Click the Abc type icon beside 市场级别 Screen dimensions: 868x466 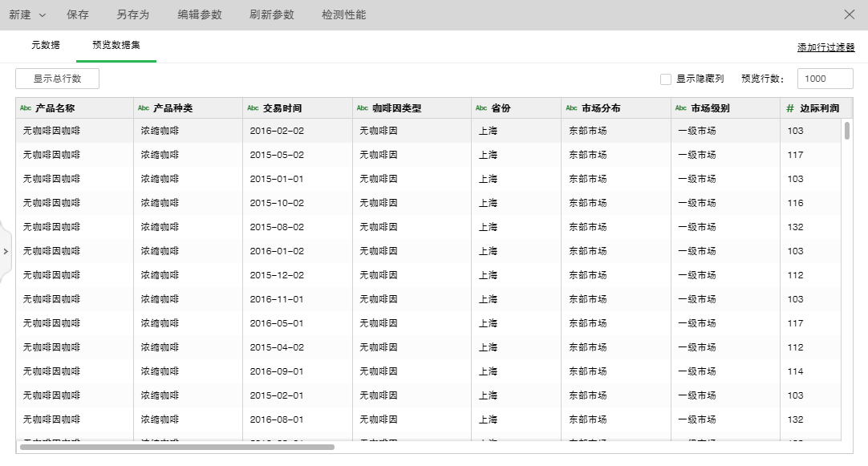[681, 108]
